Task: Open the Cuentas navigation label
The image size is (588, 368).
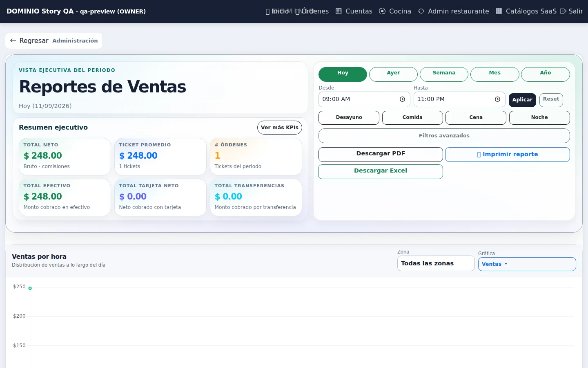Action: click(x=359, y=11)
